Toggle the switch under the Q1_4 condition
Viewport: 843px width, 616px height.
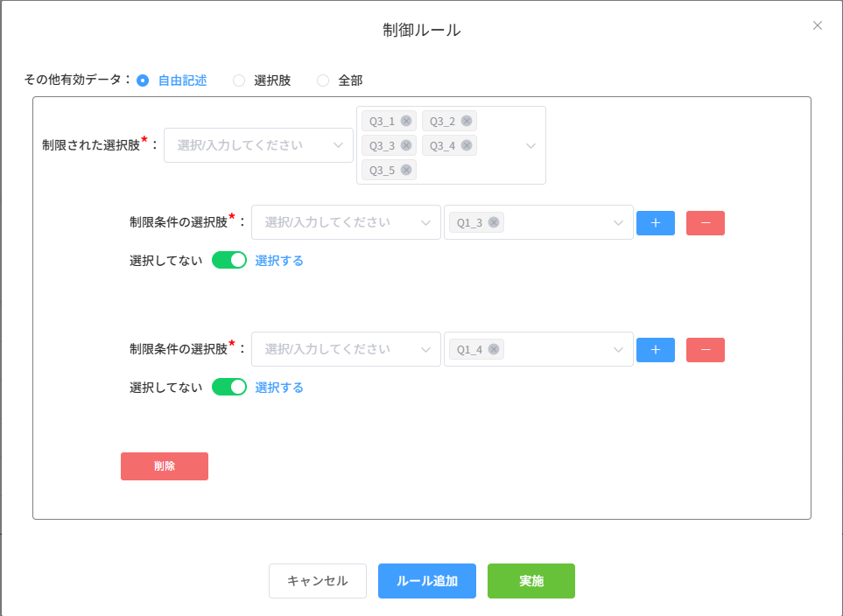[229, 388]
